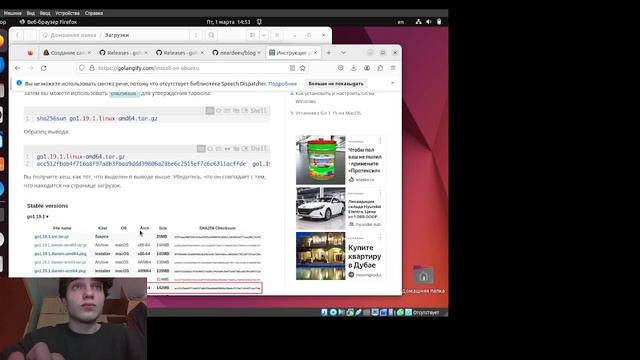Open options menu of paint bucket ad
Image resolution: width=640 pixels, height=360 pixels.
pyautogui.click(x=380, y=141)
